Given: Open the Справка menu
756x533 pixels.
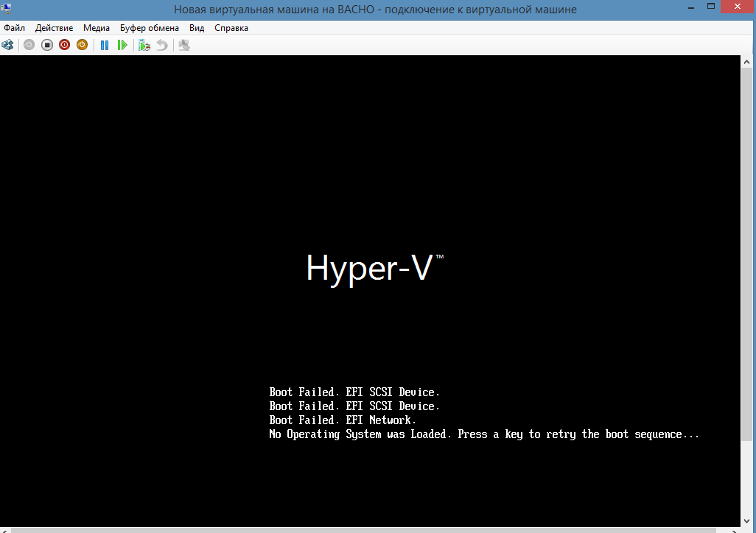Looking at the screenshot, I should [x=231, y=28].
